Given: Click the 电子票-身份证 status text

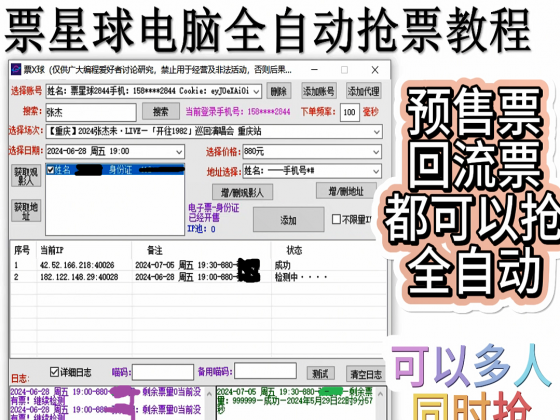Looking at the screenshot, I should (x=214, y=208).
